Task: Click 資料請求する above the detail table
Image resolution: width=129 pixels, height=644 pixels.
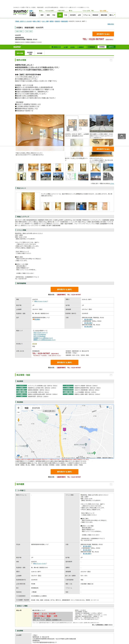Action: click(x=64, y=289)
